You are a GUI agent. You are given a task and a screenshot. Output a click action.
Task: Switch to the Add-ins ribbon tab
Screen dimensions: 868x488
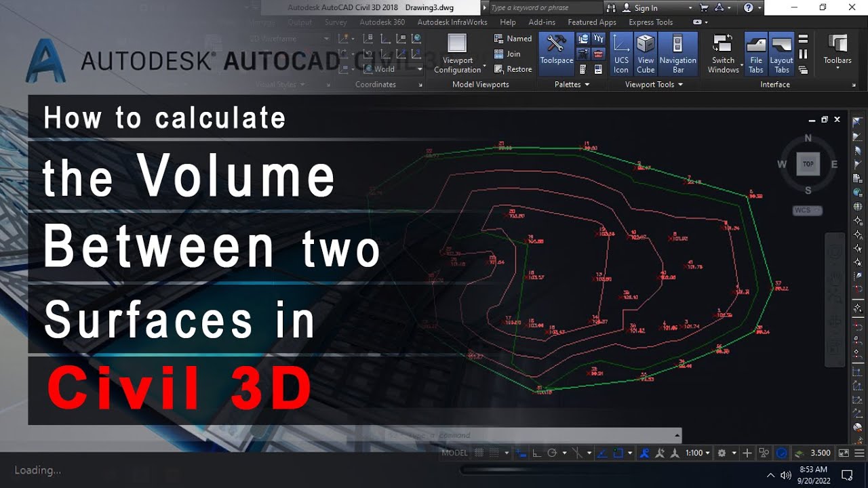[x=542, y=22]
